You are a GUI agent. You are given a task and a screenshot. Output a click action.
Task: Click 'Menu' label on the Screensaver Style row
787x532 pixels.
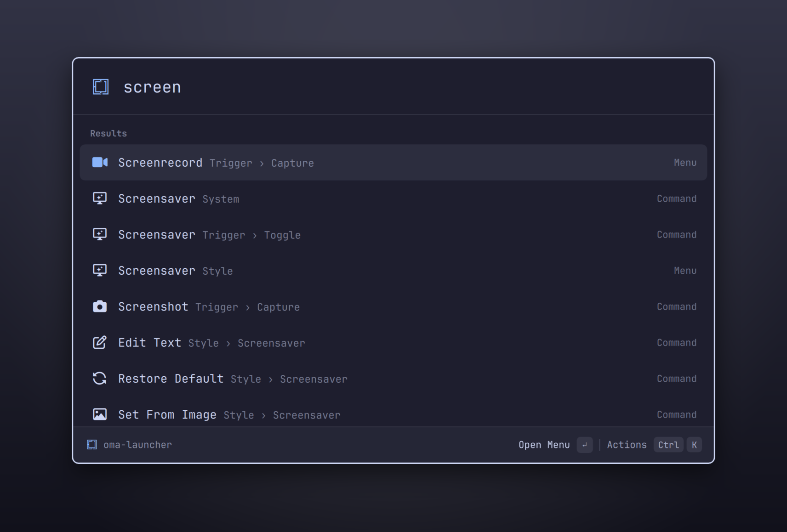click(x=685, y=271)
